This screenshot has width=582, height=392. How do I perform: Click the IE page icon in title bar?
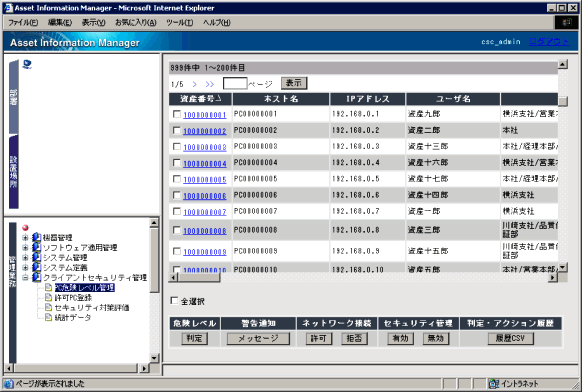tap(9, 8)
